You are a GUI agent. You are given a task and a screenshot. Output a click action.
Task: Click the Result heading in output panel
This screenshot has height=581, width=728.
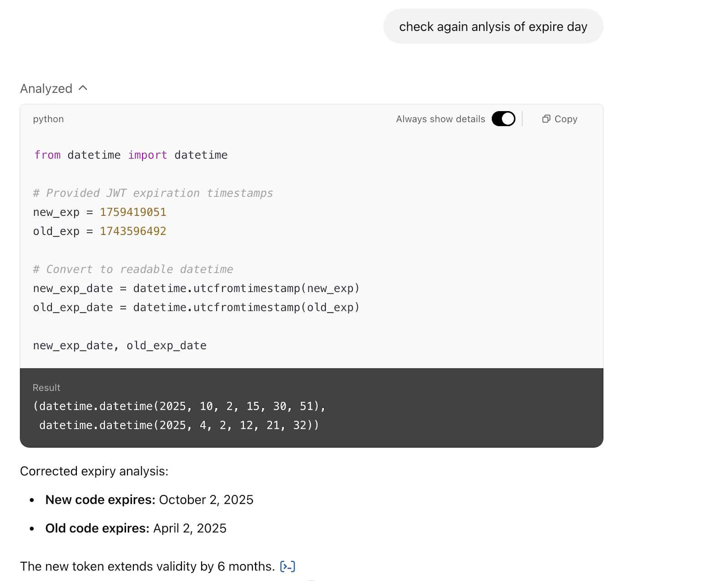pyautogui.click(x=46, y=387)
